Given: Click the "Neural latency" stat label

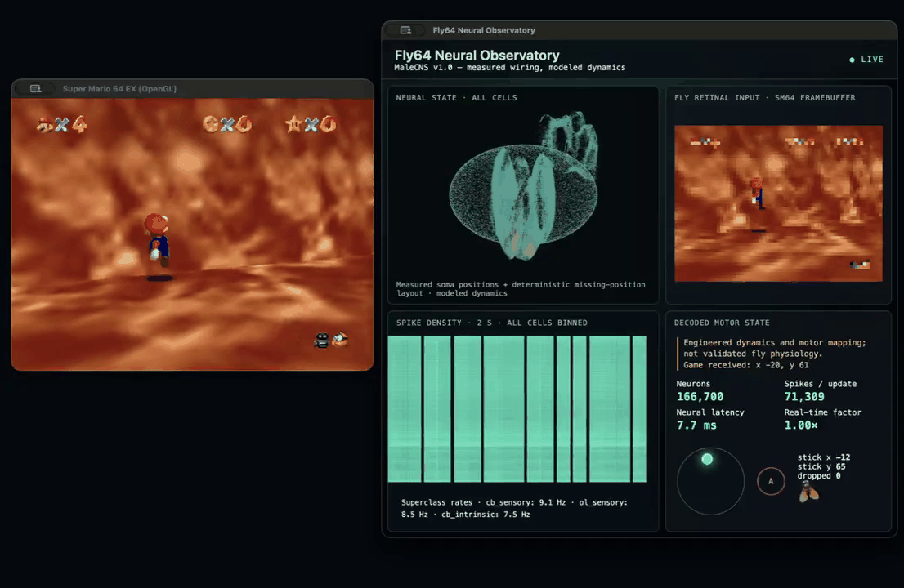Looking at the screenshot, I should (x=710, y=412).
